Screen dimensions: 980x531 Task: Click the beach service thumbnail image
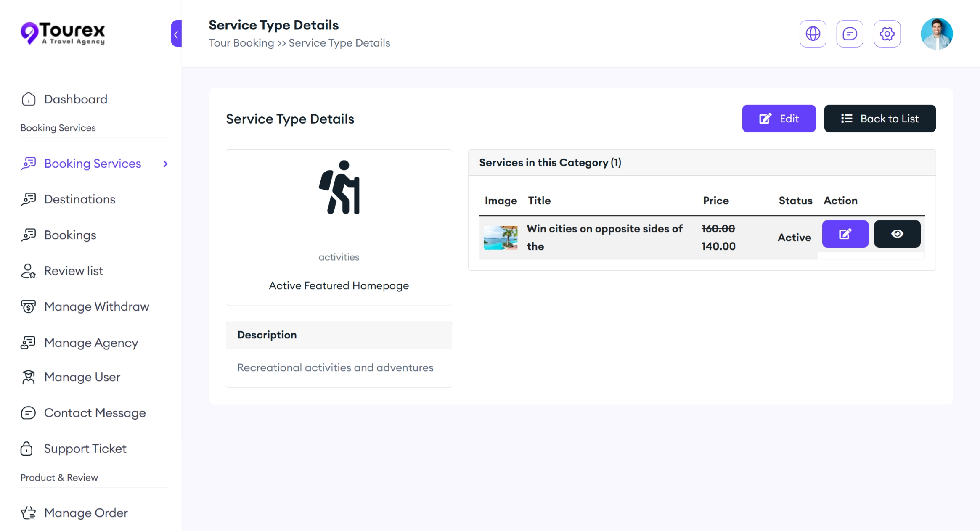(x=501, y=238)
